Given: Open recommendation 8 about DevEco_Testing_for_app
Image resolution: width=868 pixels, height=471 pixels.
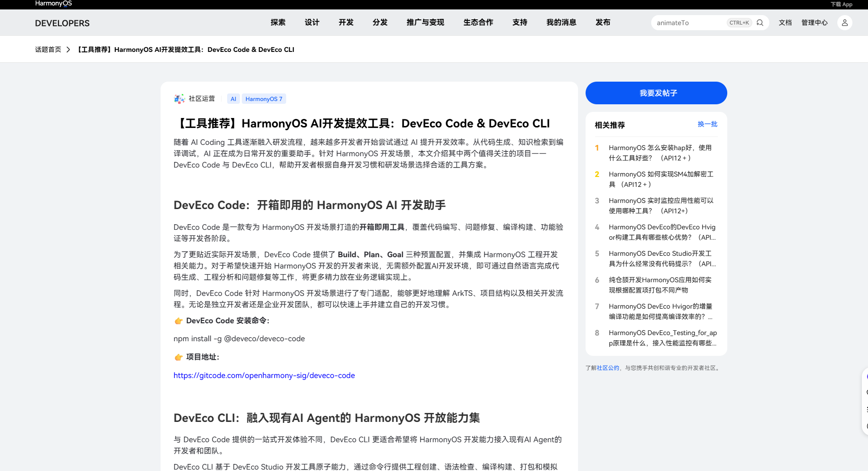Looking at the screenshot, I should [663, 338].
